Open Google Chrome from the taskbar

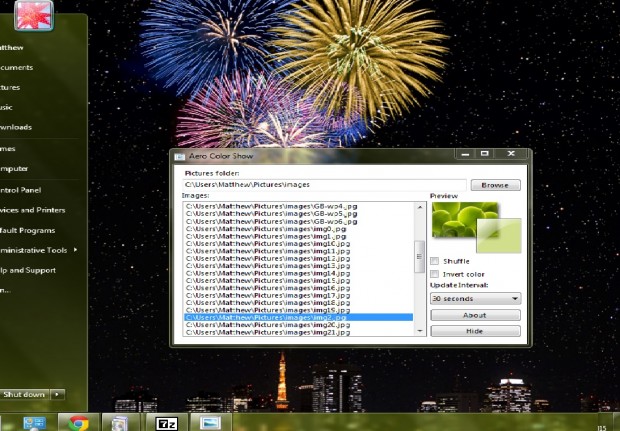tap(79, 422)
